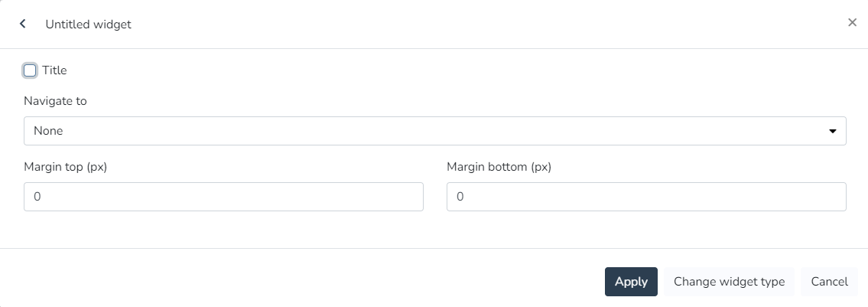Click Change widget type button
868x307 pixels.
pyautogui.click(x=729, y=282)
